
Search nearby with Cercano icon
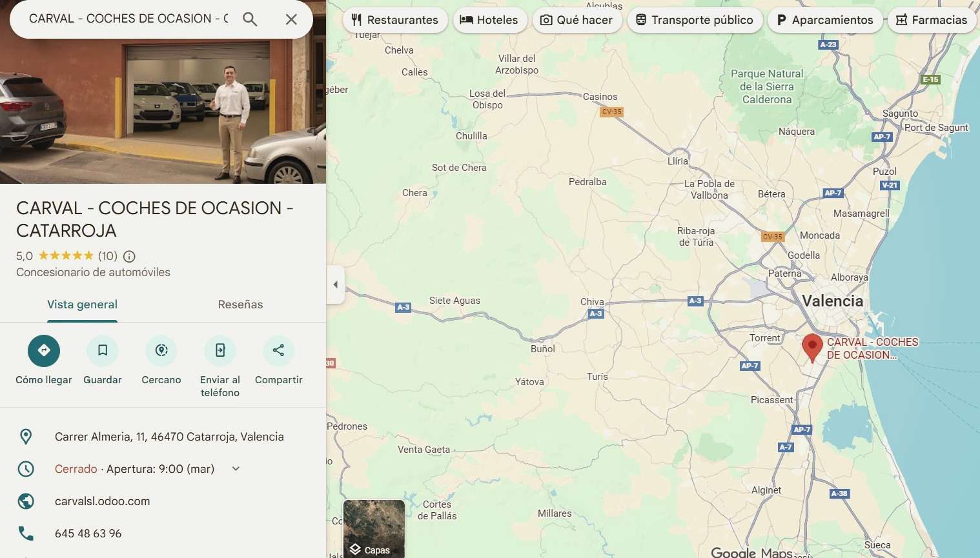click(x=161, y=350)
